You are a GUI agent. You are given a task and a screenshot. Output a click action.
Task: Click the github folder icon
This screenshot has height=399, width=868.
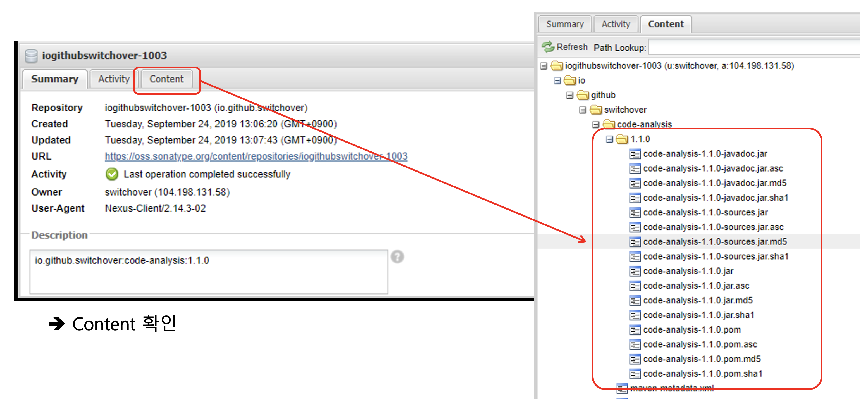tap(583, 95)
